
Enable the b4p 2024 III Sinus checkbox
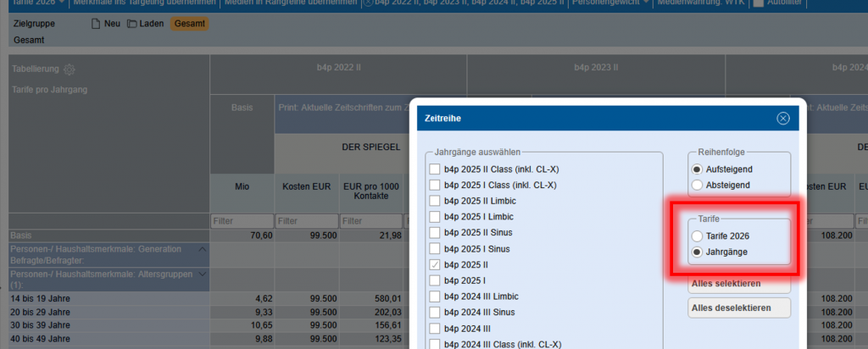click(435, 312)
